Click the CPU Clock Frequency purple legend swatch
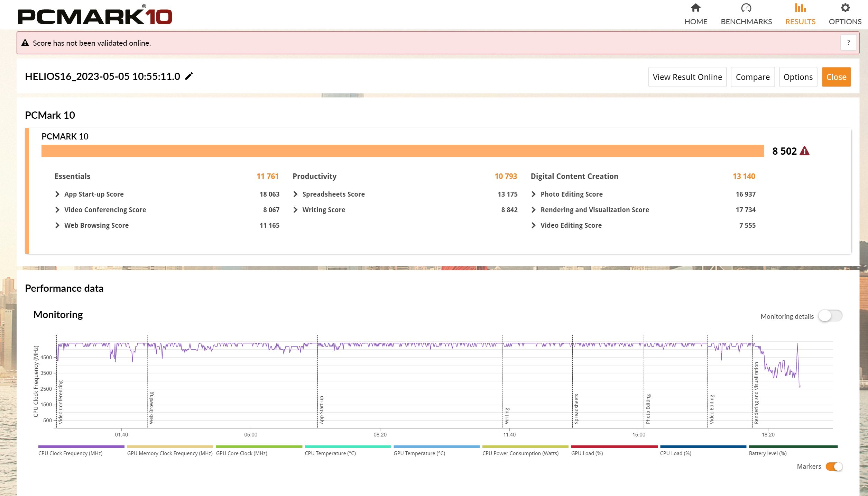Image resolution: width=868 pixels, height=496 pixels. (81, 447)
